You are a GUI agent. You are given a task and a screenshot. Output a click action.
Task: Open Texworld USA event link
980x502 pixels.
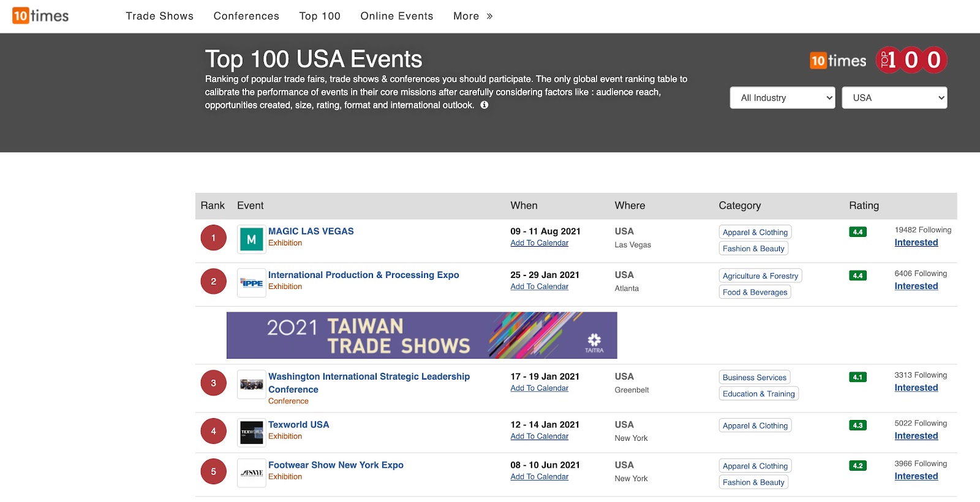pyautogui.click(x=298, y=424)
